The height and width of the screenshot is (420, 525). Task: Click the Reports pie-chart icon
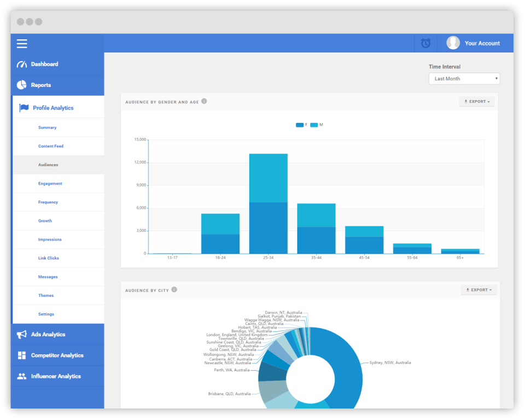point(22,85)
